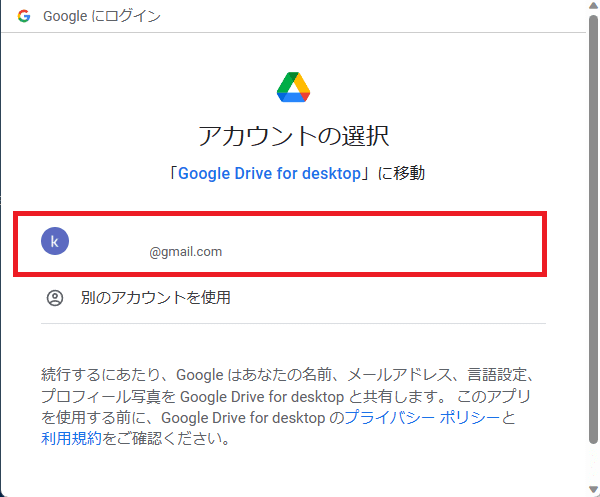This screenshot has height=497, width=600.
Task: Open the Google Drive for desktop link
Action: (269, 173)
